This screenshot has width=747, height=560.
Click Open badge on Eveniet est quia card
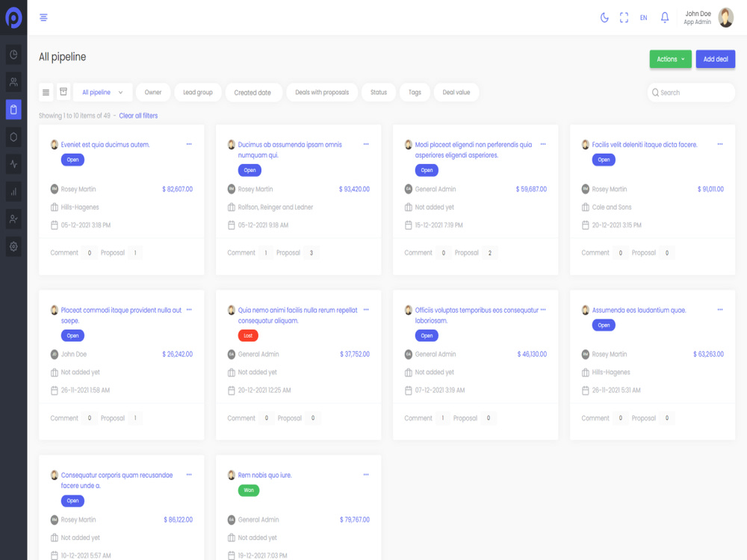tap(72, 160)
